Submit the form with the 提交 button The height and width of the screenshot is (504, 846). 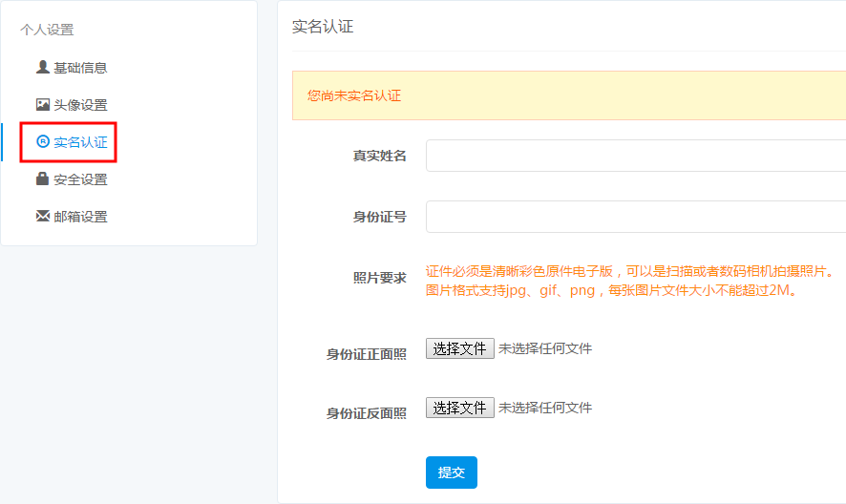click(x=451, y=472)
